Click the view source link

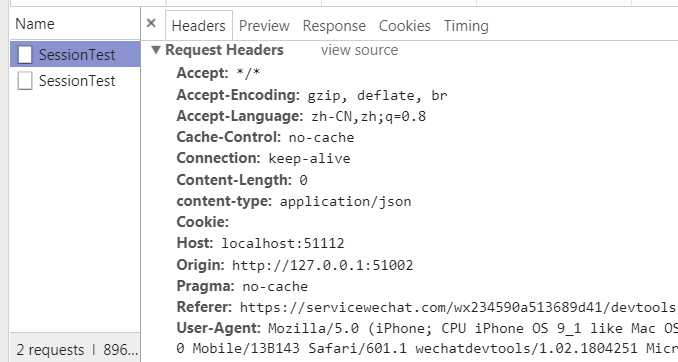click(359, 50)
